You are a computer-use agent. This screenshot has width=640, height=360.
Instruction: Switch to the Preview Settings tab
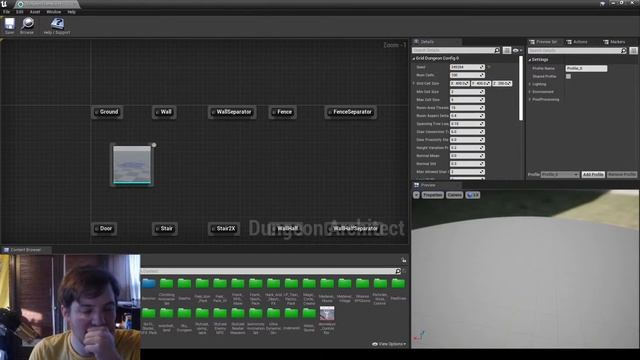click(545, 42)
